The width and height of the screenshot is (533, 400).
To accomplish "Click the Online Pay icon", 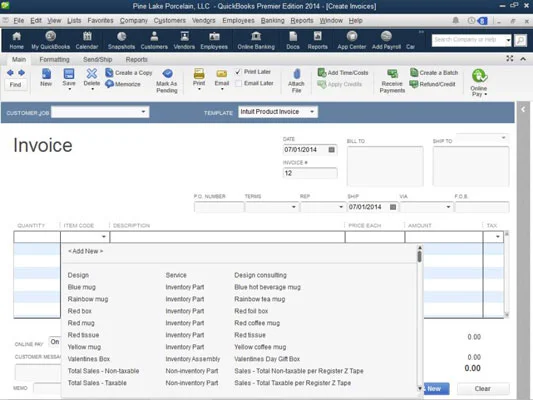I will 479,82.
